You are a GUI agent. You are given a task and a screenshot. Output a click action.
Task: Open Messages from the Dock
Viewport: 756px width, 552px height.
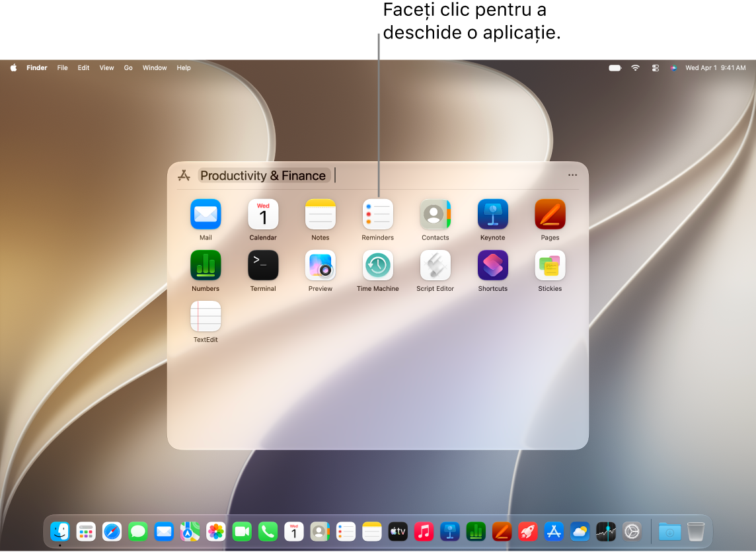click(138, 532)
